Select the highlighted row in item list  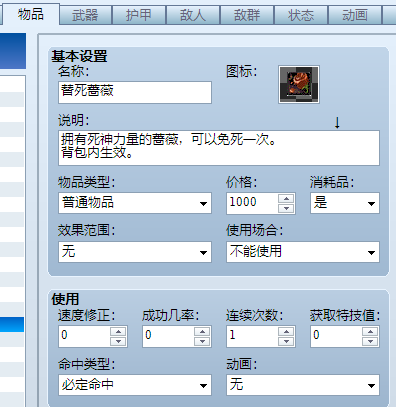[x=12, y=324]
